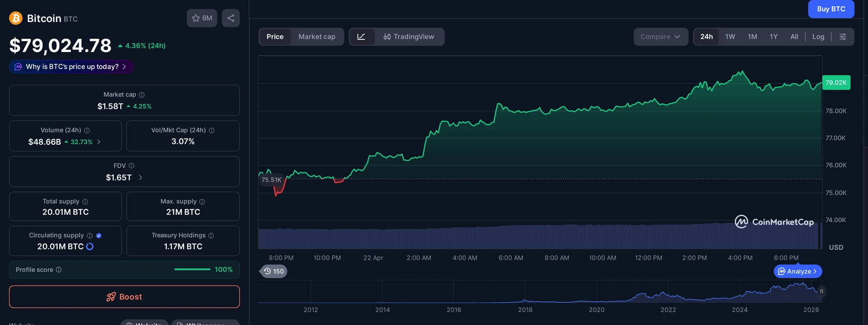Click the Boost button

tap(124, 297)
